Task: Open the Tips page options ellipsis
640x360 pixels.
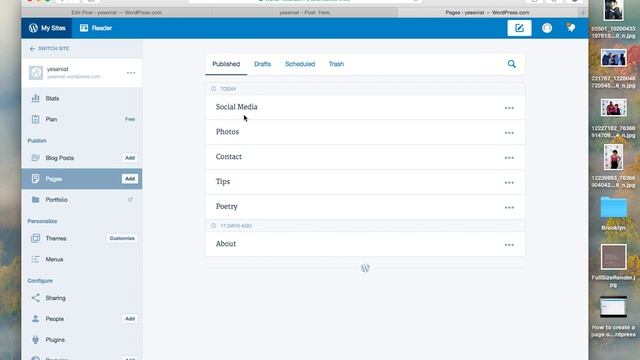Action: 509,183
